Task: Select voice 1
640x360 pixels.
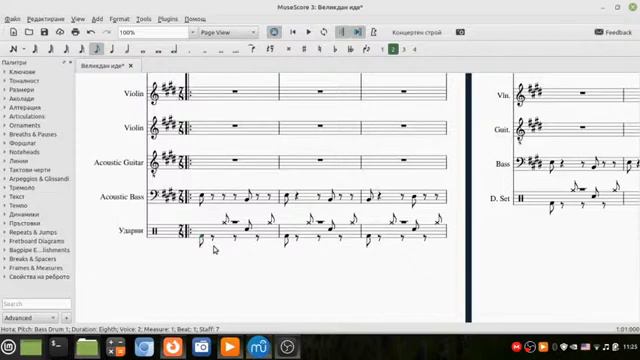Action: pos(382,49)
